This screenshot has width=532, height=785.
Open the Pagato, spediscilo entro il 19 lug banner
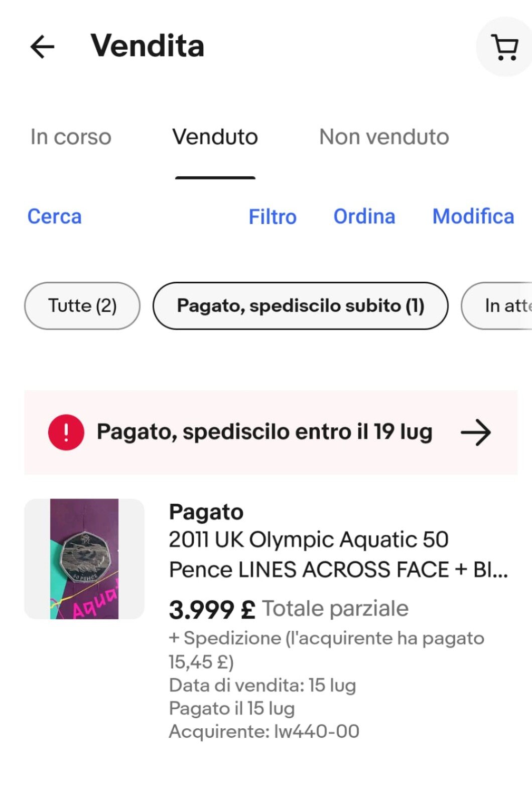pyautogui.click(x=264, y=432)
